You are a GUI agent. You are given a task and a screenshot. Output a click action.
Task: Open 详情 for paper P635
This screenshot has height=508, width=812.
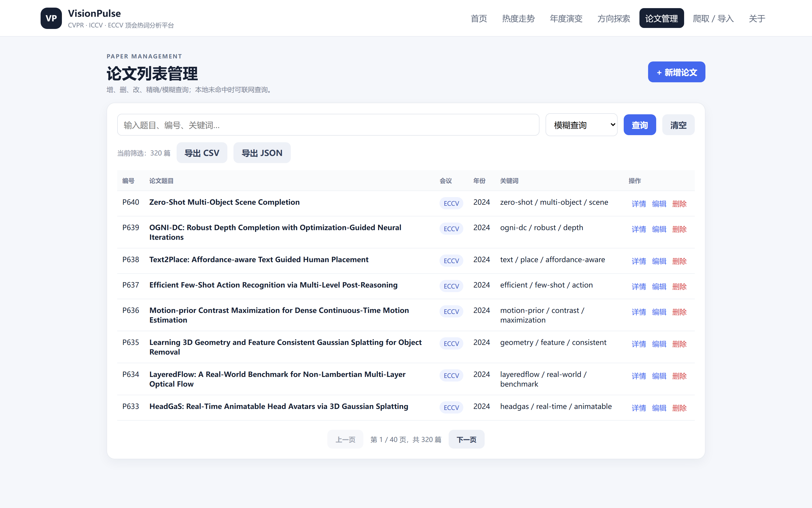[x=638, y=344]
